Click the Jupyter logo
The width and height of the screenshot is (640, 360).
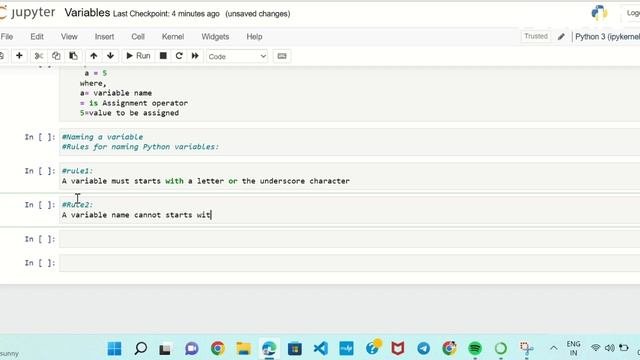click(x=27, y=13)
